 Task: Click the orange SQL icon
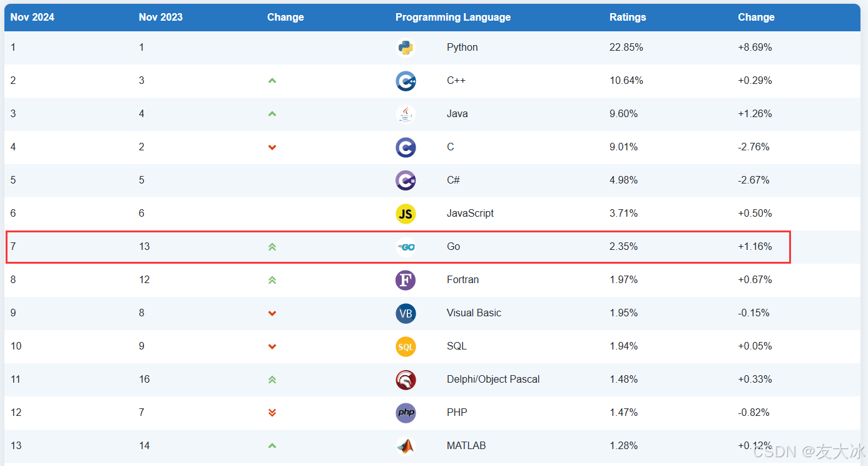pyautogui.click(x=406, y=346)
